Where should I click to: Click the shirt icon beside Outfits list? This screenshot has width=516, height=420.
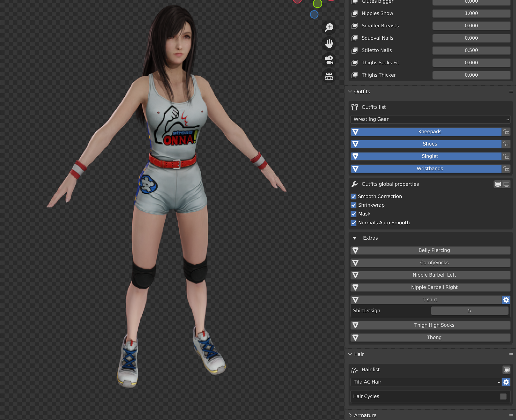click(355, 107)
